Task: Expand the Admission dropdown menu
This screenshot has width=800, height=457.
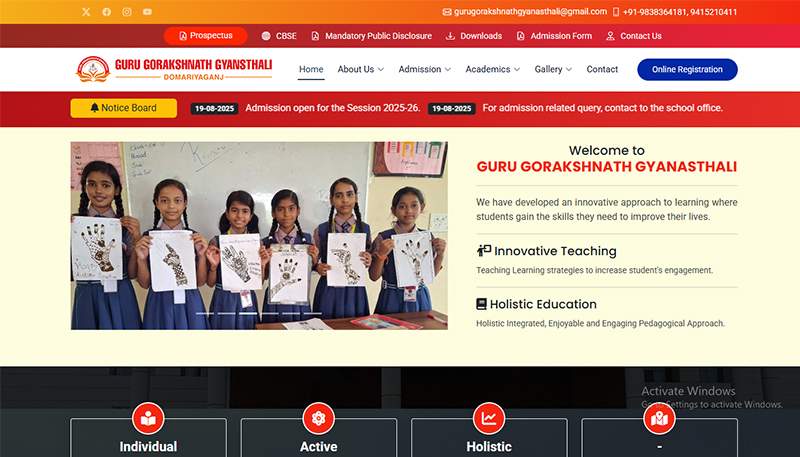Action: tap(424, 69)
